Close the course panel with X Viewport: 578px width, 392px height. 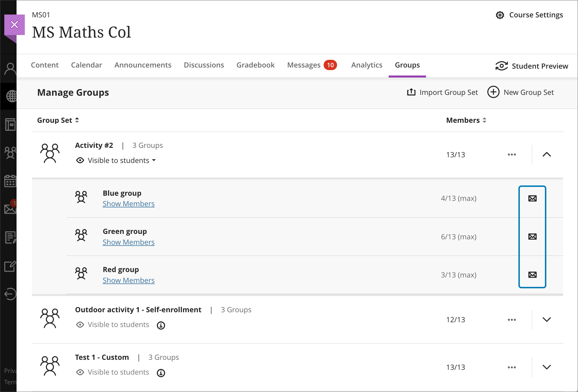coord(14,24)
